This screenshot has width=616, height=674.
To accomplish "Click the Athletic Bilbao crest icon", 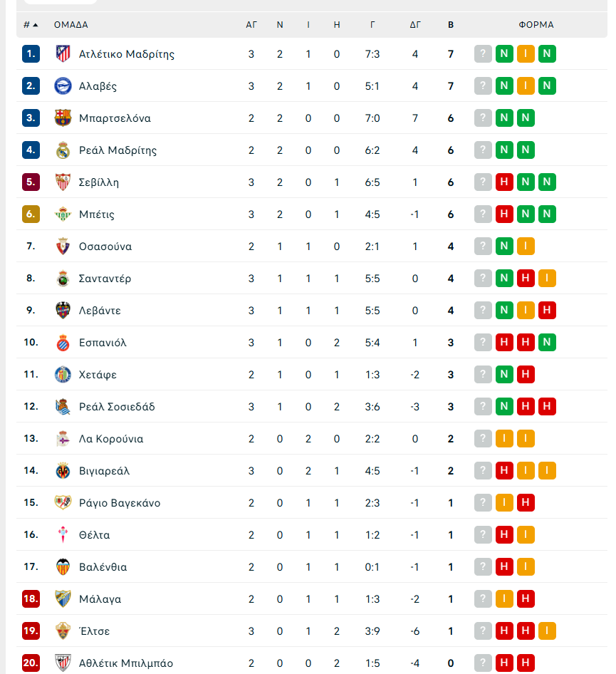I will (x=63, y=663).
